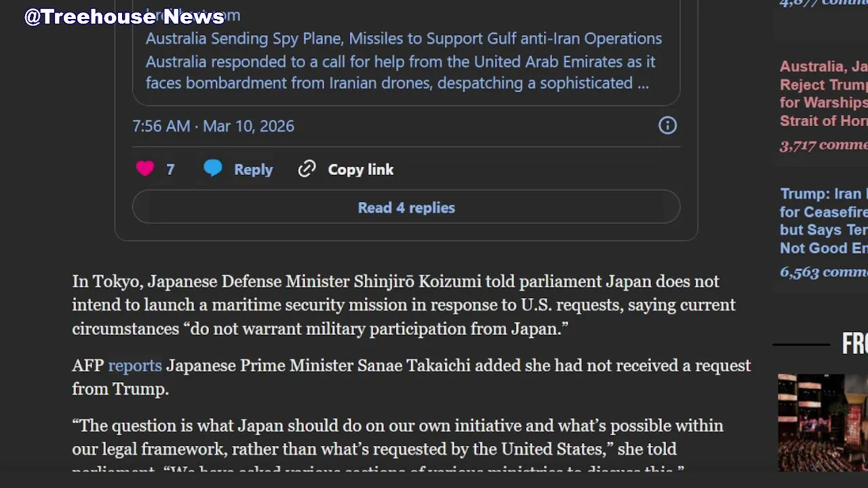Image resolution: width=868 pixels, height=488 pixels.
Task: Click the card description about Iranian drones
Action: (x=400, y=73)
